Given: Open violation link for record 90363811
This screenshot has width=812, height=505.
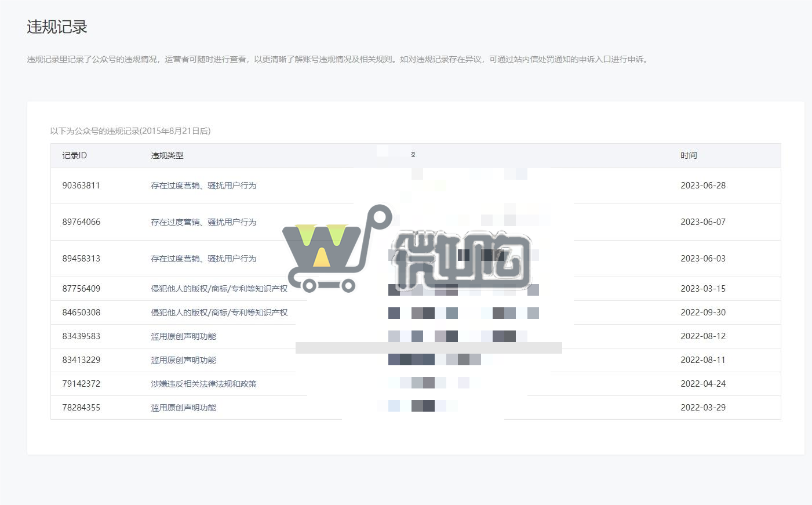Looking at the screenshot, I should pyautogui.click(x=204, y=186).
